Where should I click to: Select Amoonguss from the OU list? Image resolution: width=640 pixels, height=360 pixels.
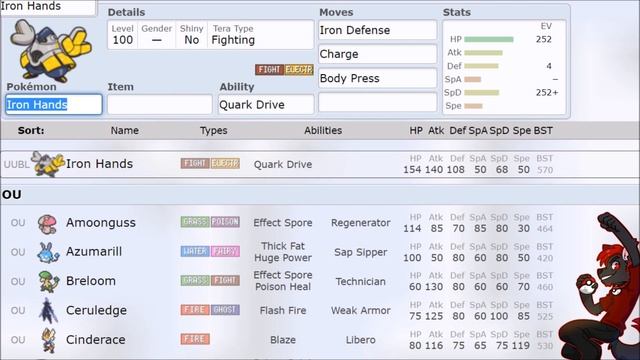(101, 223)
